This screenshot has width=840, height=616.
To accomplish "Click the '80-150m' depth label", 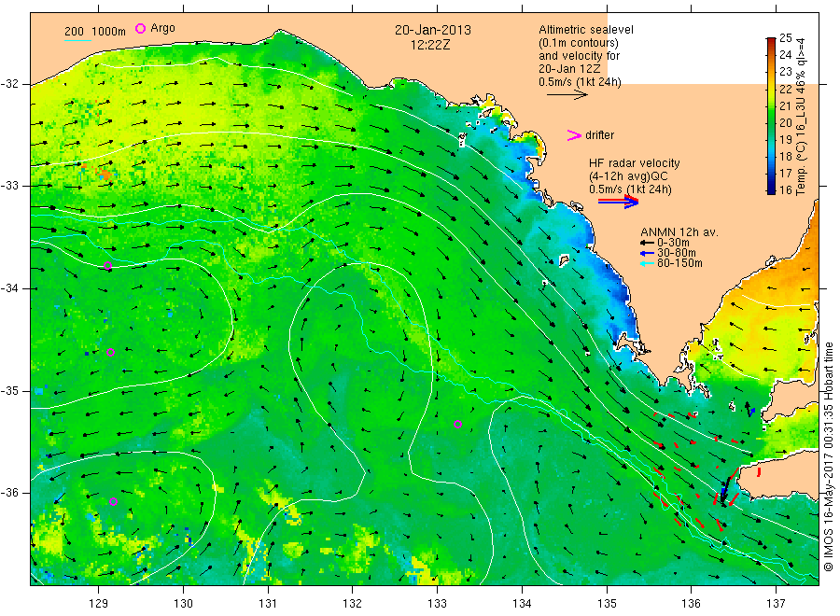I will pos(679,263).
